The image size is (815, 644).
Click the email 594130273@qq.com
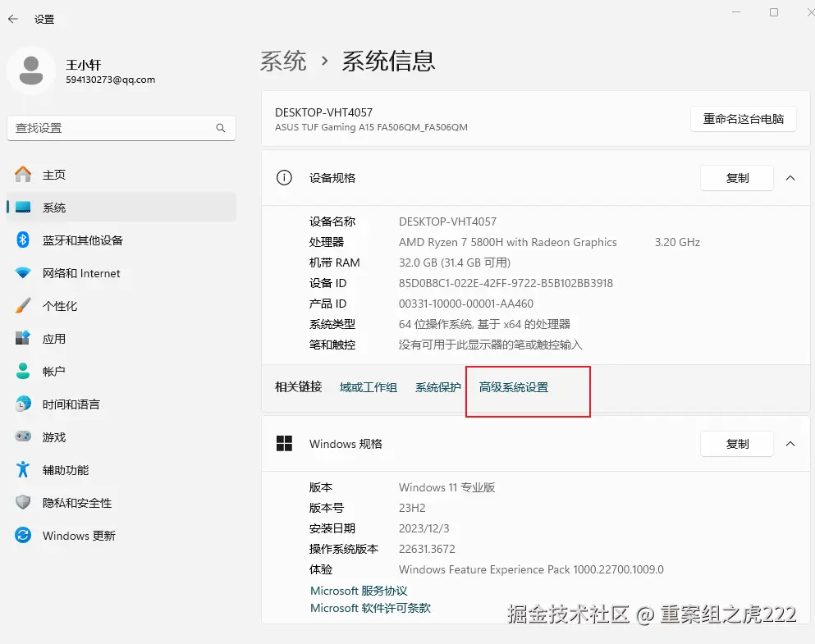tap(110, 80)
